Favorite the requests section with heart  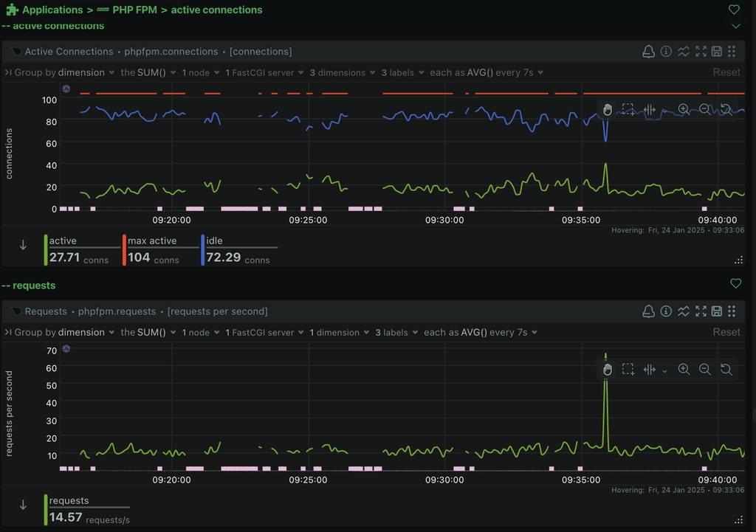736,283
